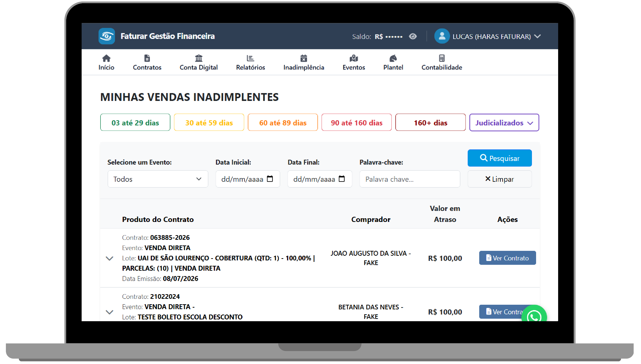Click the Faturar eye logo icon

click(107, 36)
